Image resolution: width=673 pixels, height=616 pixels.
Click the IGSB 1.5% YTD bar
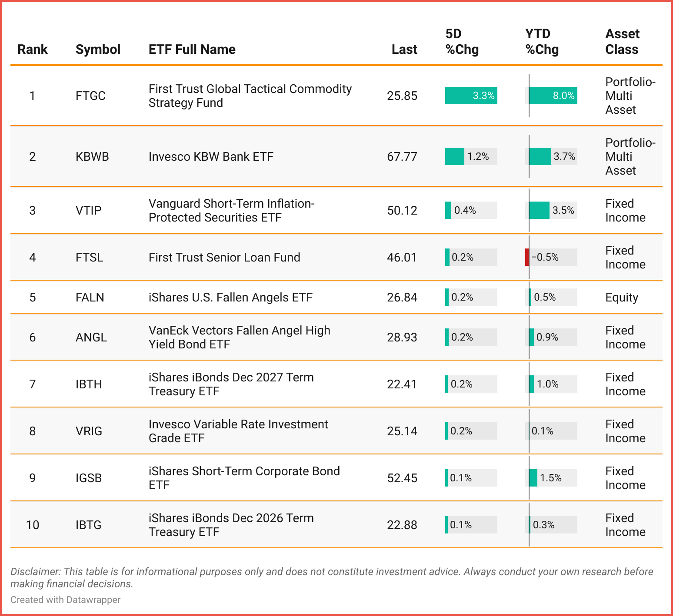pyautogui.click(x=533, y=478)
